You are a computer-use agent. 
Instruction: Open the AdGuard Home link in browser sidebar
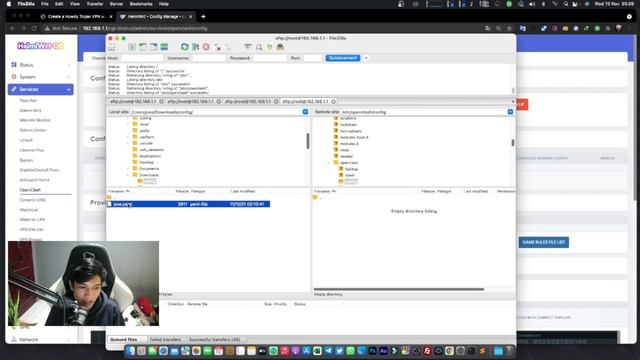pyautogui.click(x=34, y=180)
